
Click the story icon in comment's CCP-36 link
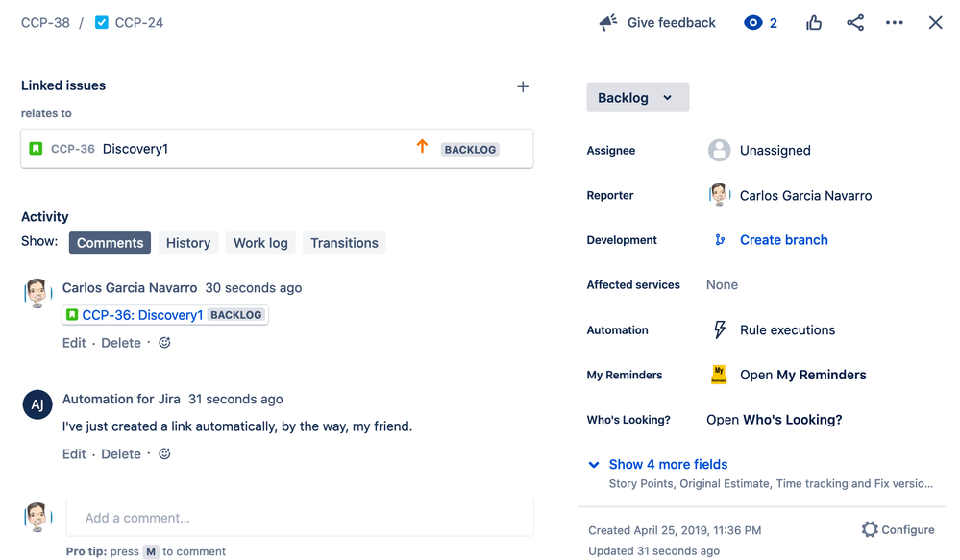tap(72, 314)
